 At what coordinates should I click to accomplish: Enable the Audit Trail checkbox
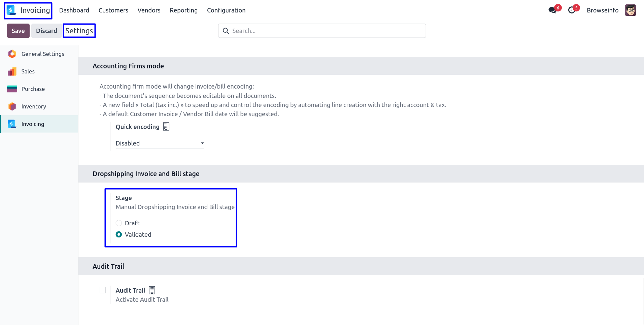pos(103,290)
